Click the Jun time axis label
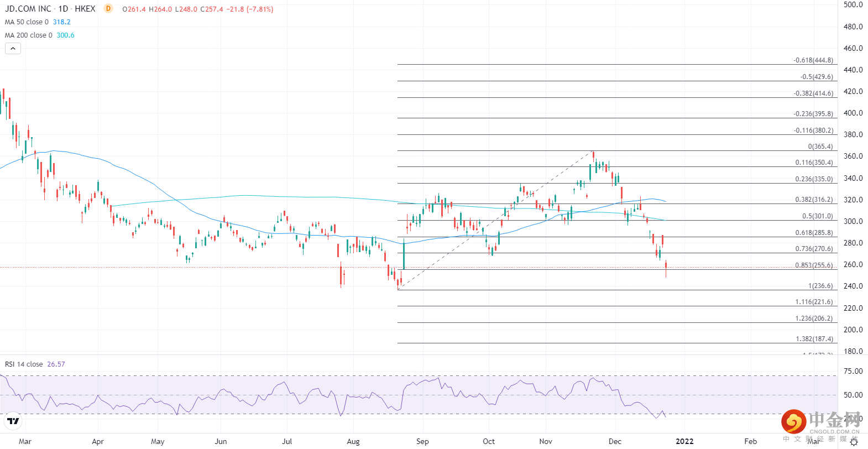This screenshot has height=449, width=868. [221, 441]
